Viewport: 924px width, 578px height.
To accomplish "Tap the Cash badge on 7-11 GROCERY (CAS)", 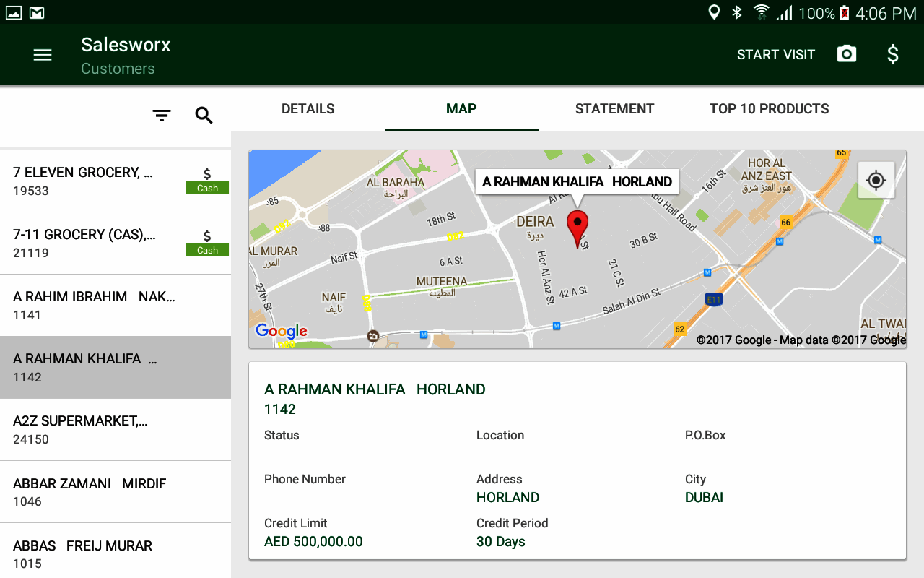I will click(x=207, y=251).
